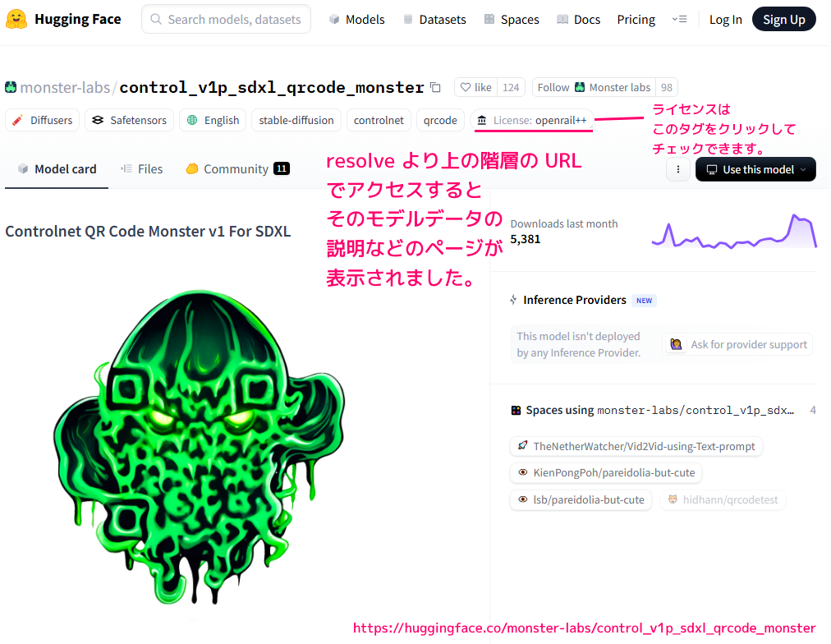
Task: Click the control_v1p_sdxl_qrcode_monster repository name
Action: [x=271, y=87]
